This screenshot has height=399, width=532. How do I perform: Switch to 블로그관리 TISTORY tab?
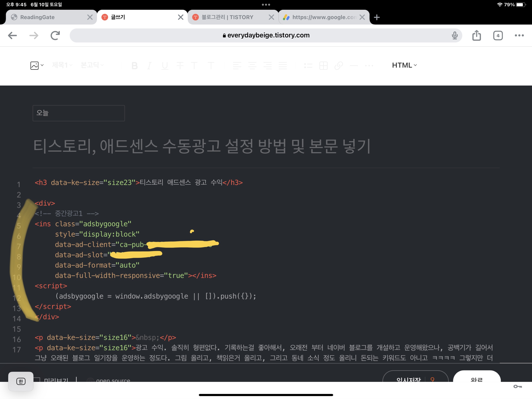point(227,17)
